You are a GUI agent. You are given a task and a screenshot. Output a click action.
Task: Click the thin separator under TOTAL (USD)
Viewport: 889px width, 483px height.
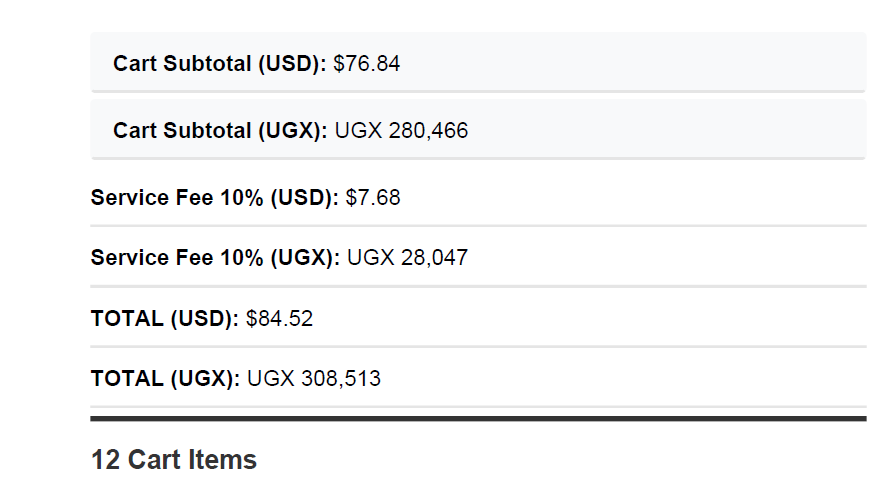[478, 346]
